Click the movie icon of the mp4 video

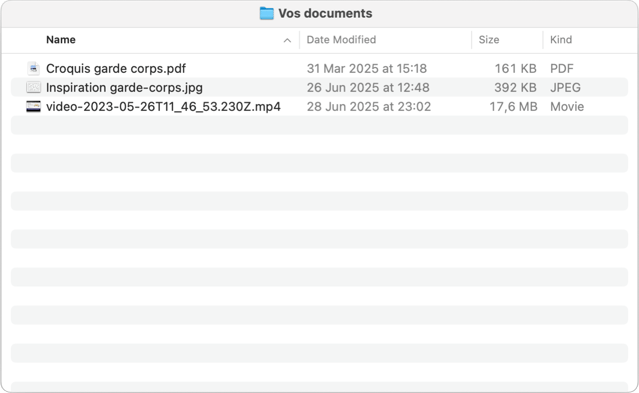click(33, 106)
